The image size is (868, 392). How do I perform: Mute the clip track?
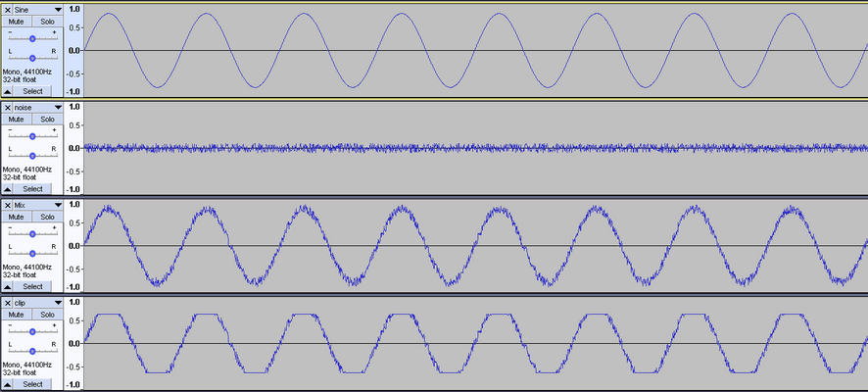17,315
